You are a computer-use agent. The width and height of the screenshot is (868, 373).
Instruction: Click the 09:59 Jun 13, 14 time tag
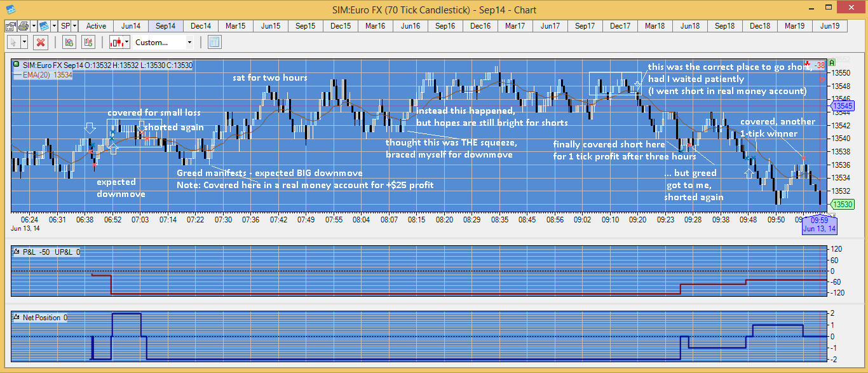pyautogui.click(x=819, y=224)
